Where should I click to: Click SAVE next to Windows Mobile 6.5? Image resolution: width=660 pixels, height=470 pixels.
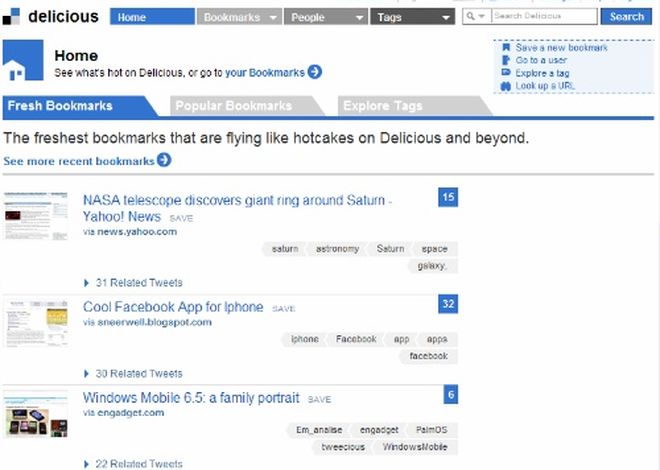pyautogui.click(x=319, y=399)
